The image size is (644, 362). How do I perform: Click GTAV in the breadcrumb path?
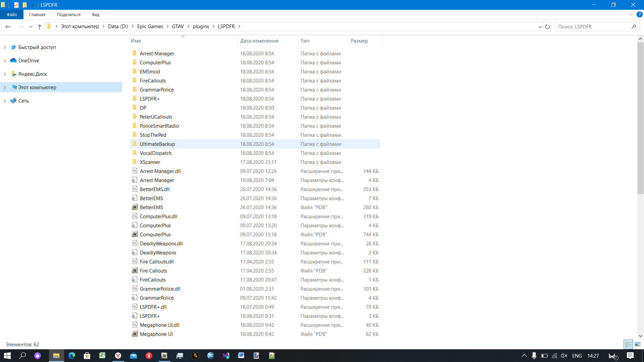pos(178,26)
